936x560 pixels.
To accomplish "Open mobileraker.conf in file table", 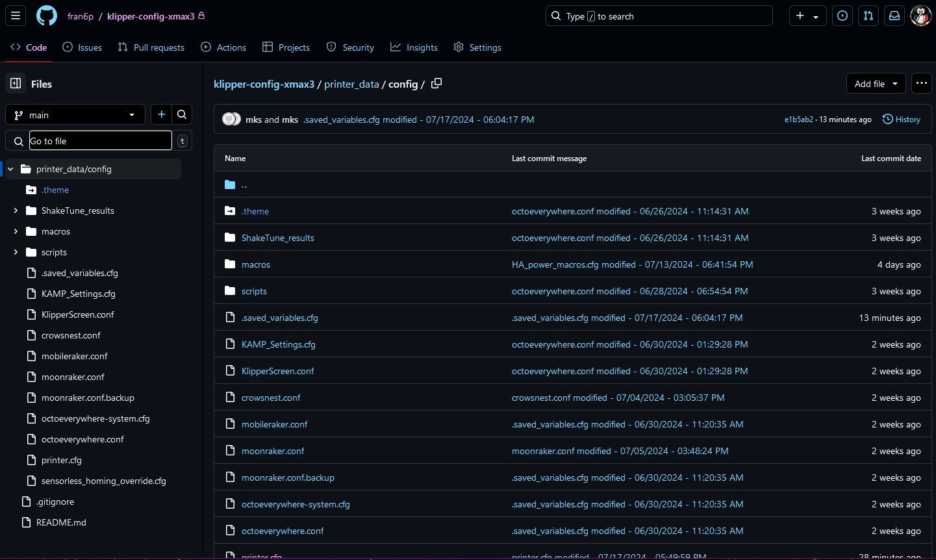I will (x=274, y=424).
